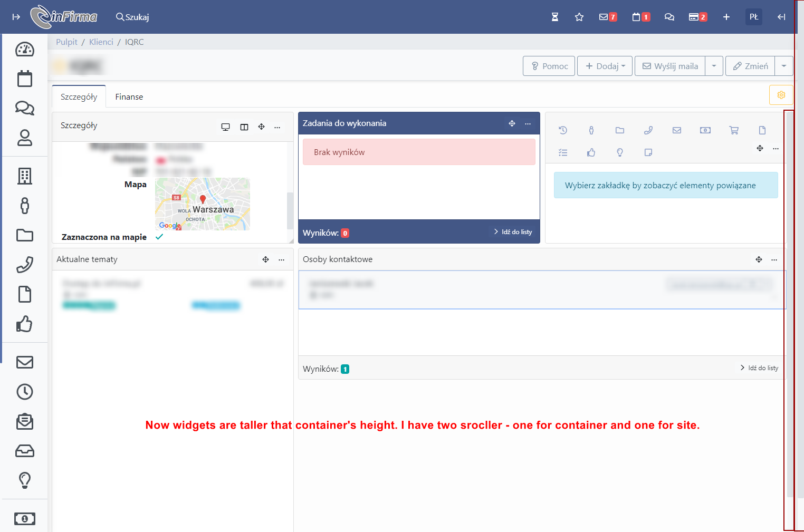Click the history icon in related elements panel
This screenshot has height=532, width=804.
point(563,130)
